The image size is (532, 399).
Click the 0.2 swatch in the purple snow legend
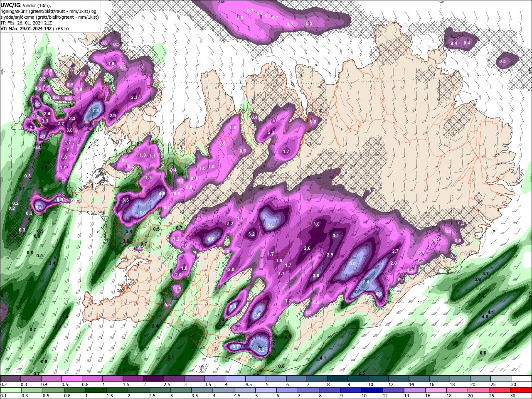[x=10, y=379]
